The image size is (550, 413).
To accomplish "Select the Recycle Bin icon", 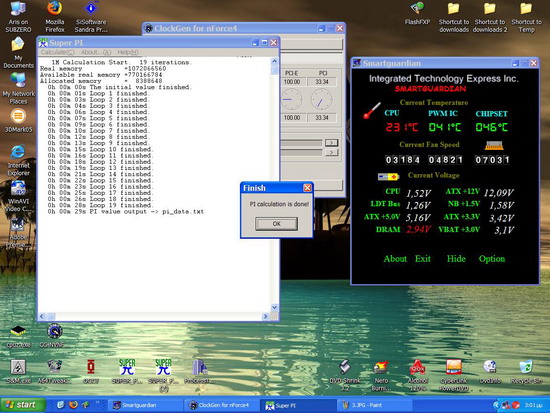I will (x=526, y=371).
